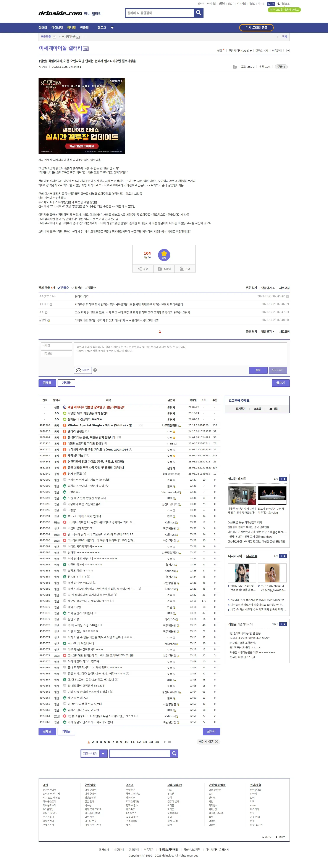Click the question mark help icon near 디시콘
The height and width of the screenshot is (868, 328).
[x=95, y=370]
